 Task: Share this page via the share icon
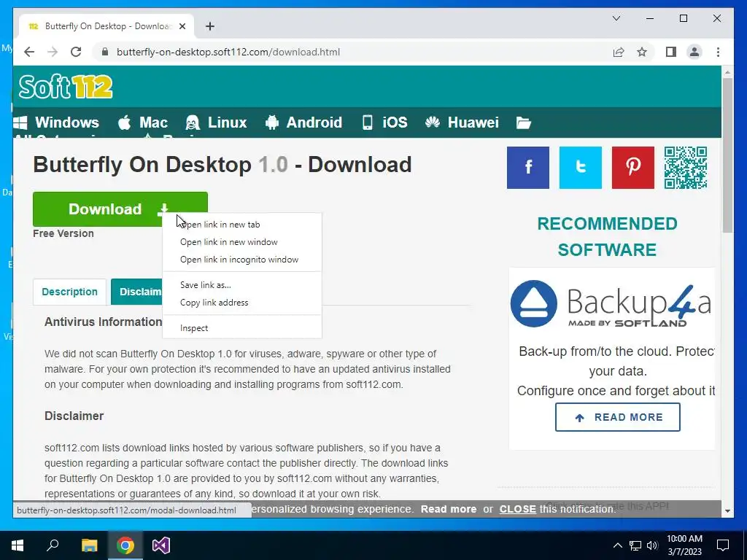click(619, 52)
